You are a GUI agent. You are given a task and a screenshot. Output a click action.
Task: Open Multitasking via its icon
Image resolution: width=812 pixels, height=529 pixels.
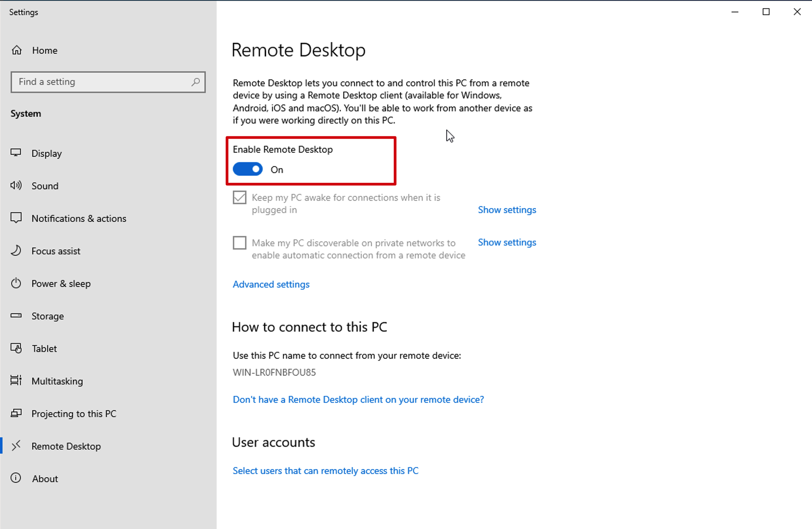[x=16, y=380]
